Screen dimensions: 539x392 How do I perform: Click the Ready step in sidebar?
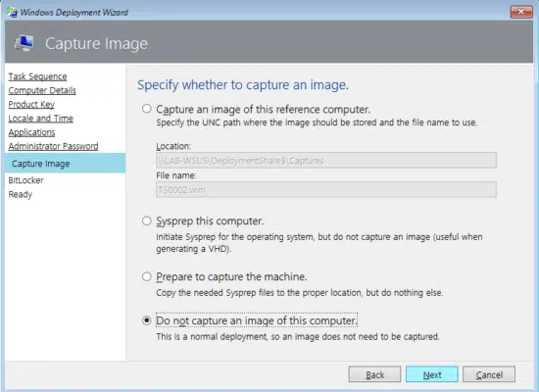click(x=20, y=194)
